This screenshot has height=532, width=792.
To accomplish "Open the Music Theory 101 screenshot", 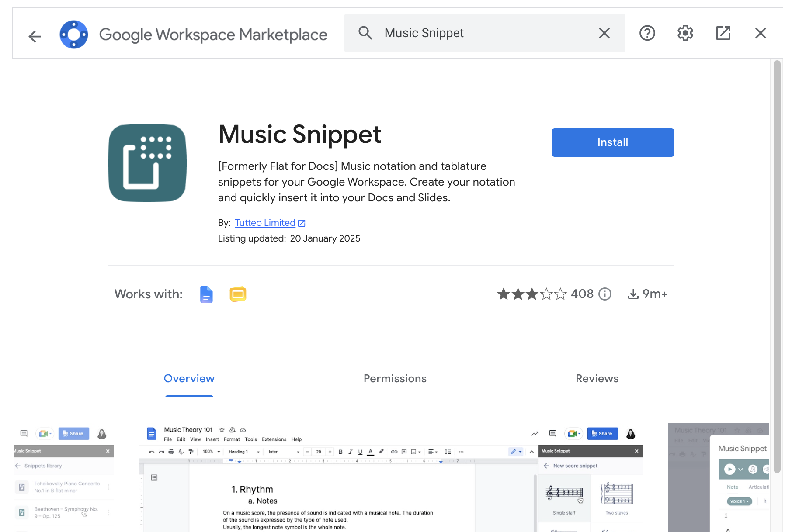I will coord(391,477).
